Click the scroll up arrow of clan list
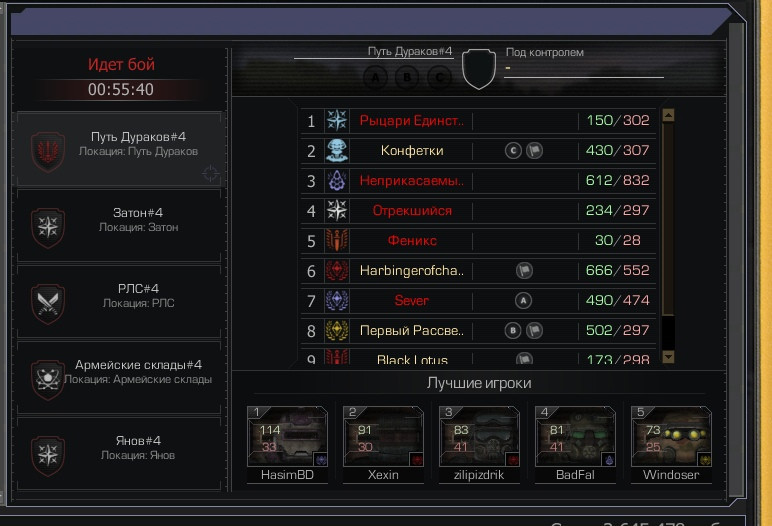The height and width of the screenshot is (526, 772). (668, 115)
